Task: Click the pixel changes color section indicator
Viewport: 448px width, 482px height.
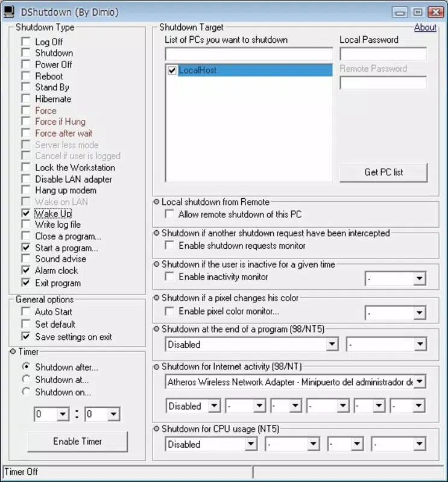Action: pyautogui.click(x=156, y=298)
